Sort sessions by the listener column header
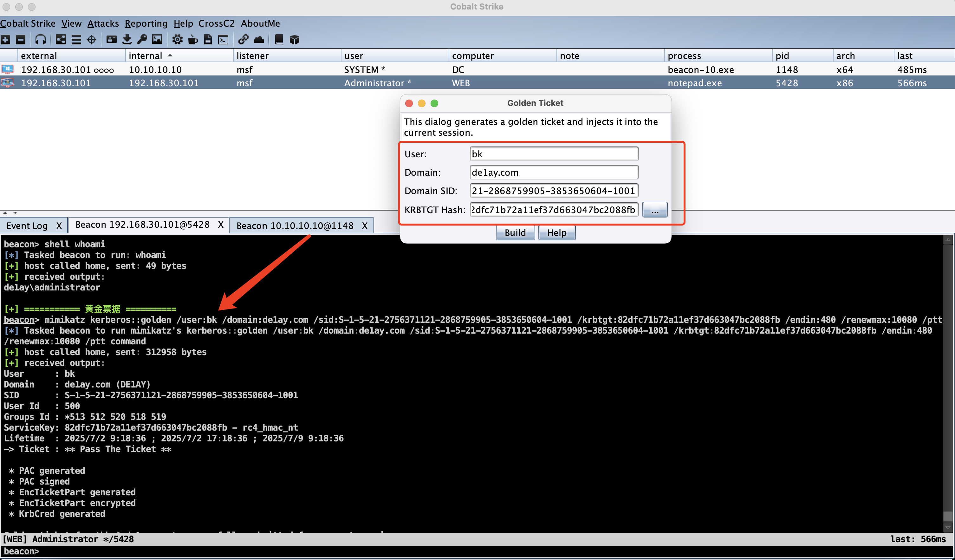 pyautogui.click(x=287, y=56)
